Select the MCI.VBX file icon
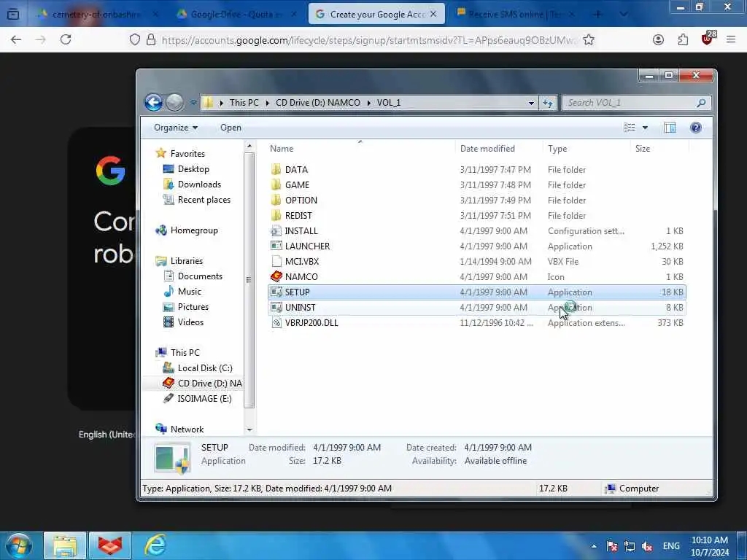This screenshot has width=747, height=560. coord(276,262)
